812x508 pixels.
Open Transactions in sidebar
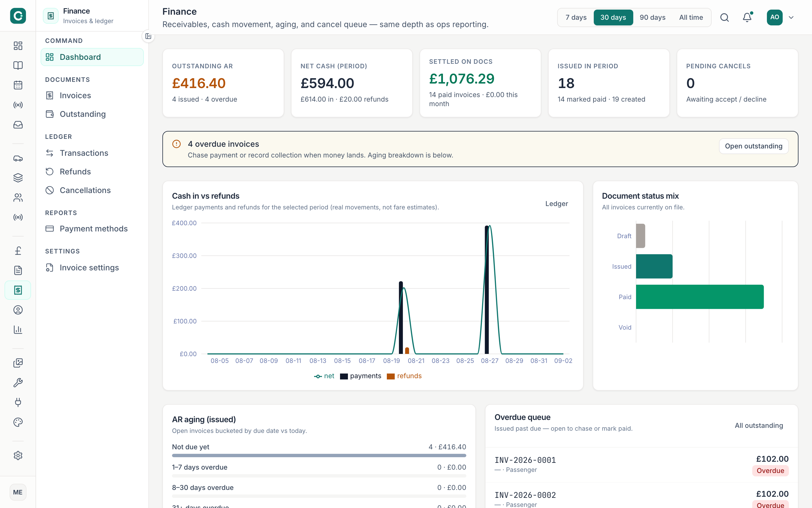coord(92,153)
